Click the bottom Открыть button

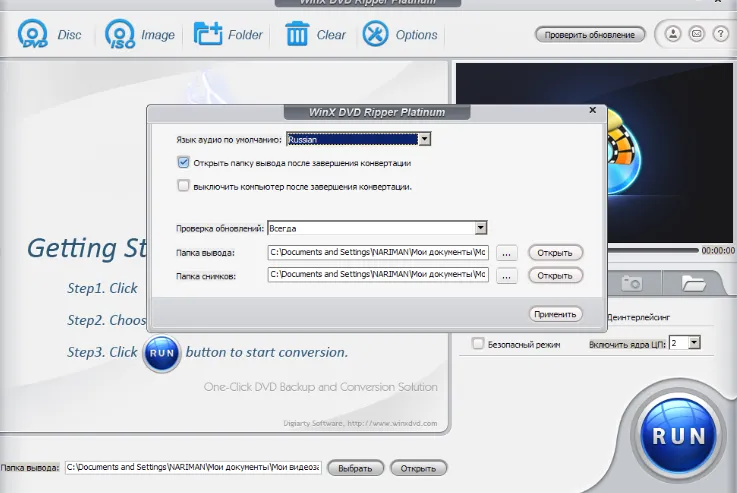[418, 468]
